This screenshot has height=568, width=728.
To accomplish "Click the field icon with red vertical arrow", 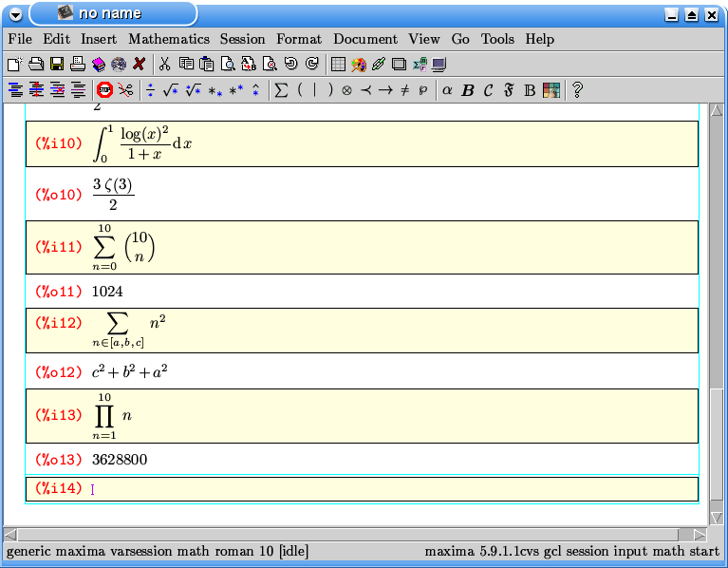I will pyautogui.click(x=36, y=89).
